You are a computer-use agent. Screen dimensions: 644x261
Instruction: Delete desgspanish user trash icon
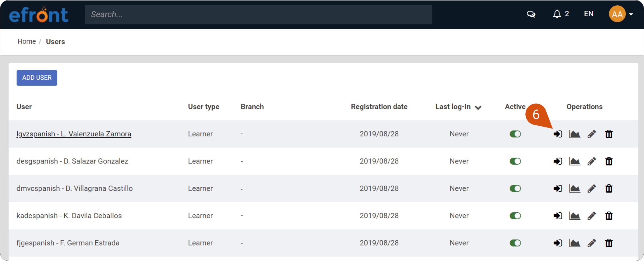[609, 161]
